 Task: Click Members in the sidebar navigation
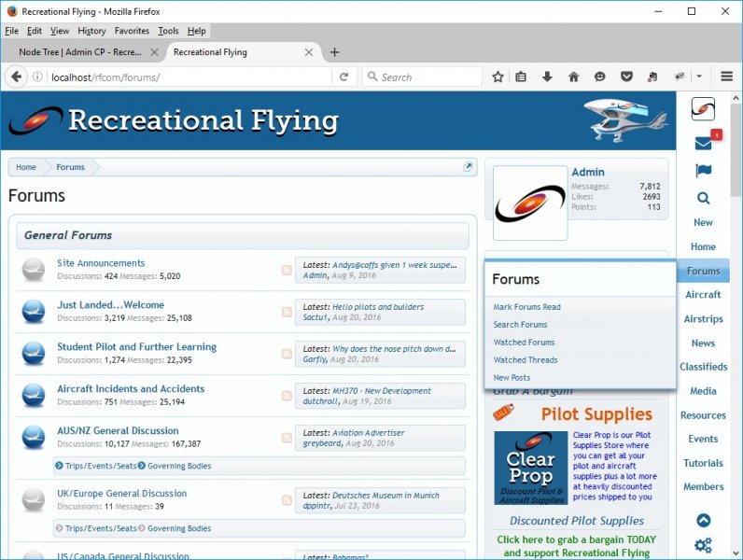click(703, 486)
